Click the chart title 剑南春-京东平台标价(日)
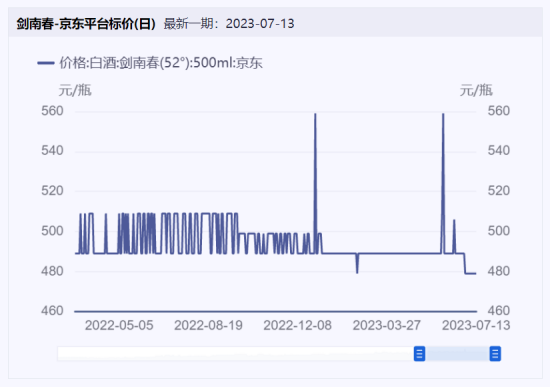 click(86, 24)
